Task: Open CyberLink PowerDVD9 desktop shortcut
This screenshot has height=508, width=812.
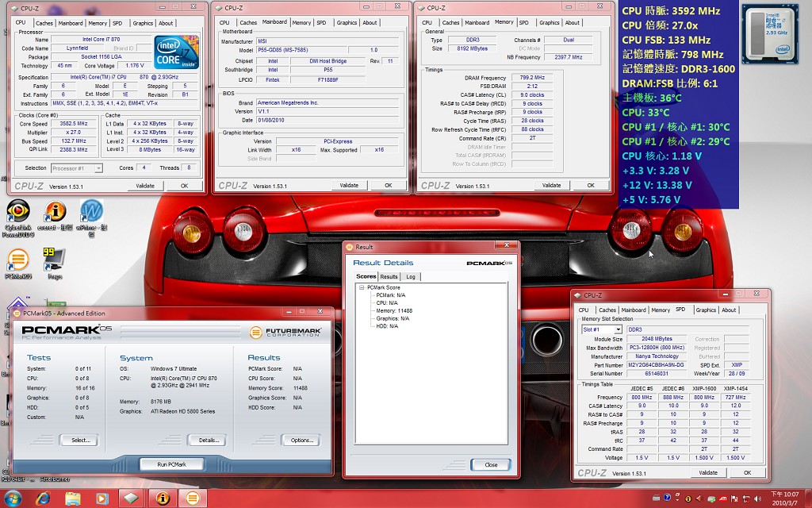Action: [17, 218]
